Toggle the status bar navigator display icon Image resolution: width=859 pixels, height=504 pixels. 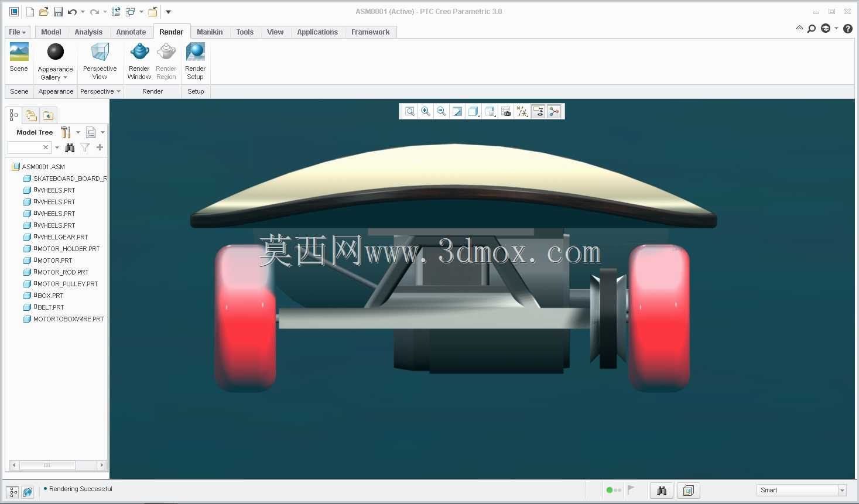pos(13,492)
